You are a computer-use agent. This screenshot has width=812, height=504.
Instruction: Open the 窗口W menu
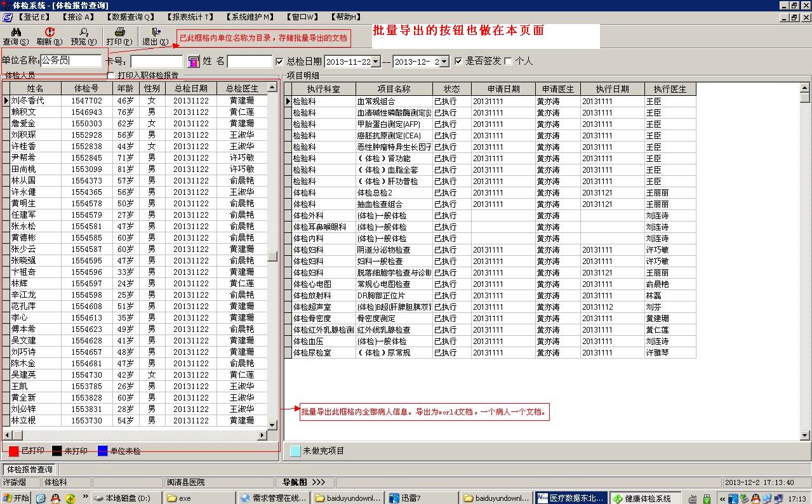pos(302,17)
